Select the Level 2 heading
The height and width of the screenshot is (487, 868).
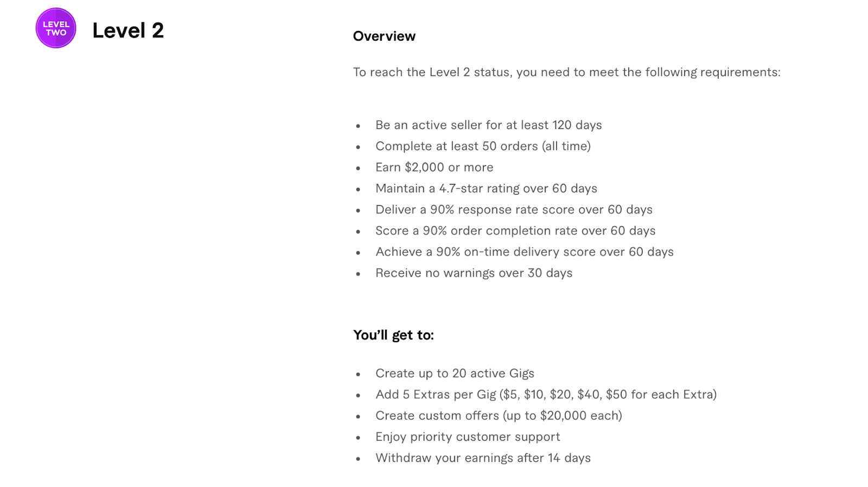pos(128,30)
